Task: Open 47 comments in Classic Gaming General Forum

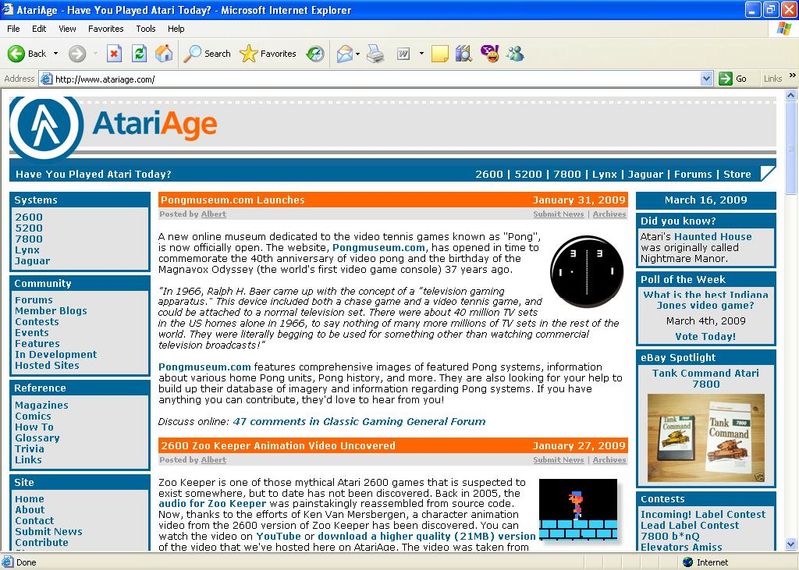Action: (359, 422)
